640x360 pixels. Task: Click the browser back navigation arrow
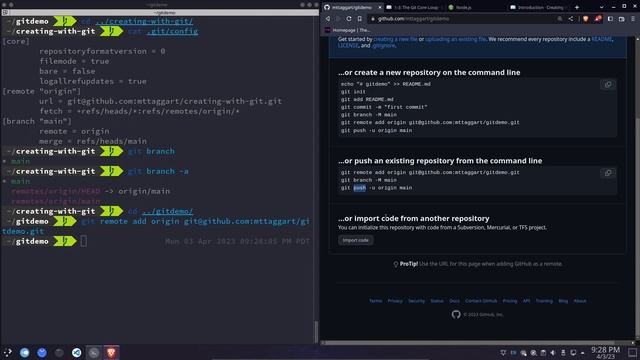(328, 19)
